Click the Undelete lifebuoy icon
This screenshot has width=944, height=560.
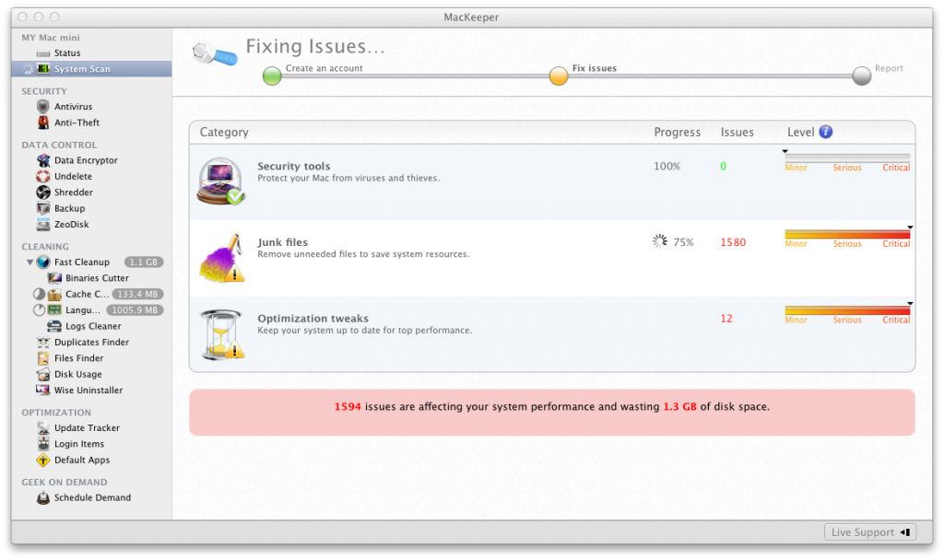42,176
